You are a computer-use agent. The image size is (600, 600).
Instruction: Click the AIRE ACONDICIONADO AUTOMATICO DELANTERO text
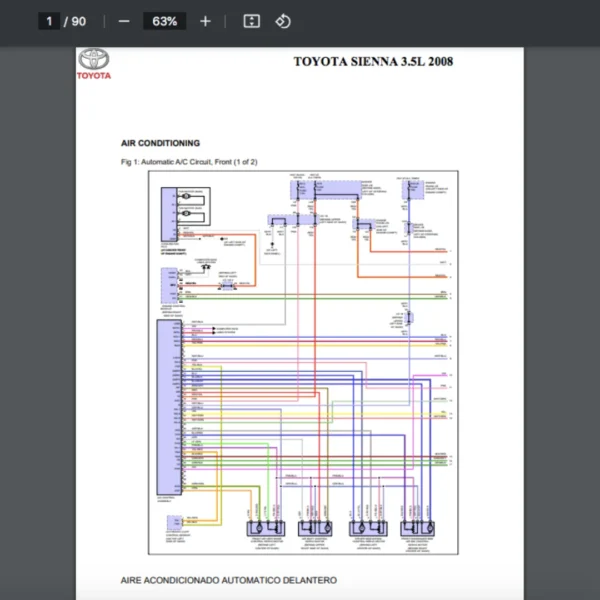[229, 580]
